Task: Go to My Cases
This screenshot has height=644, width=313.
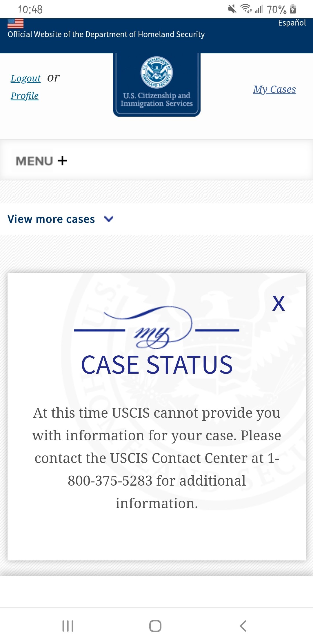Action: (274, 89)
